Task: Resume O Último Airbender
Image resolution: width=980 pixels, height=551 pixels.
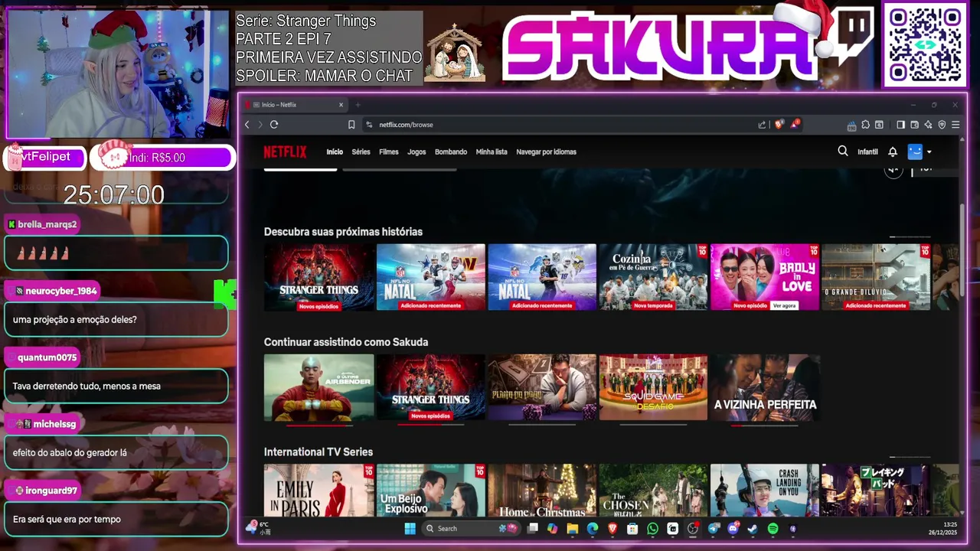Action: point(319,387)
